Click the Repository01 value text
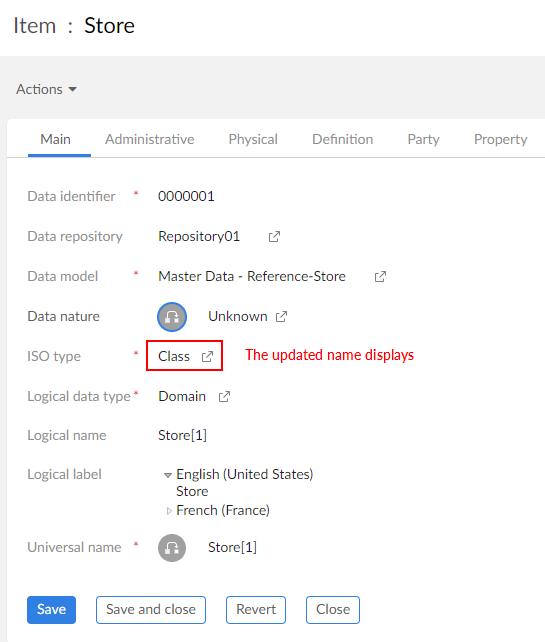 click(x=199, y=236)
